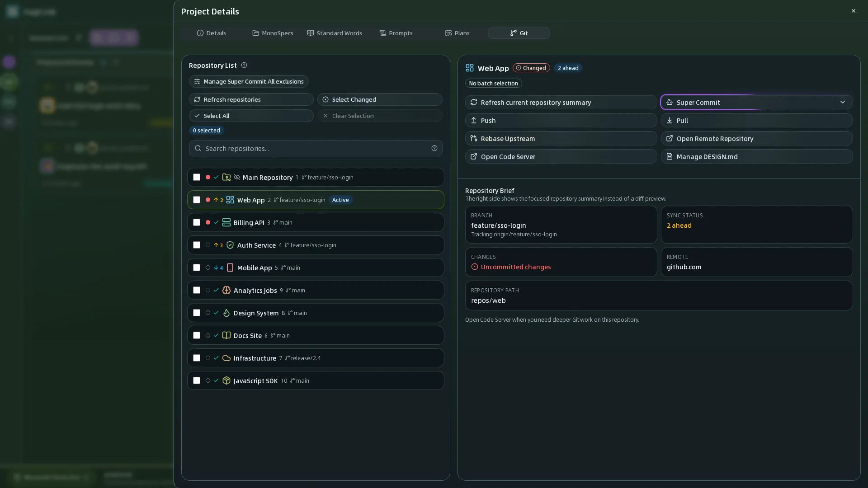Check the Web App checkbox

(x=197, y=200)
